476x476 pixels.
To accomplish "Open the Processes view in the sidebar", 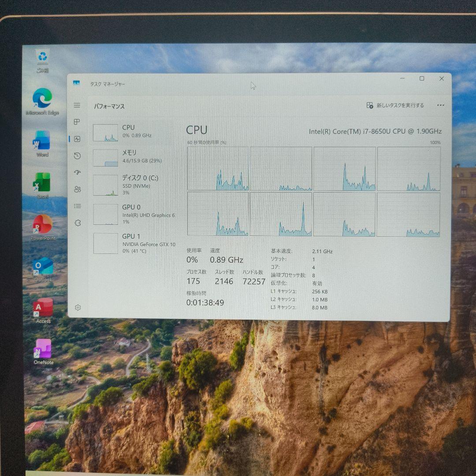I will click(77, 122).
